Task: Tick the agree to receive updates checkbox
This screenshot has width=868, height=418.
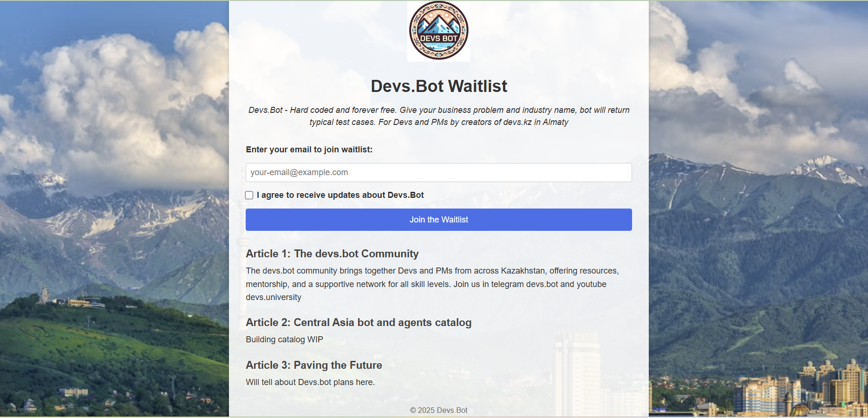Action: point(249,195)
